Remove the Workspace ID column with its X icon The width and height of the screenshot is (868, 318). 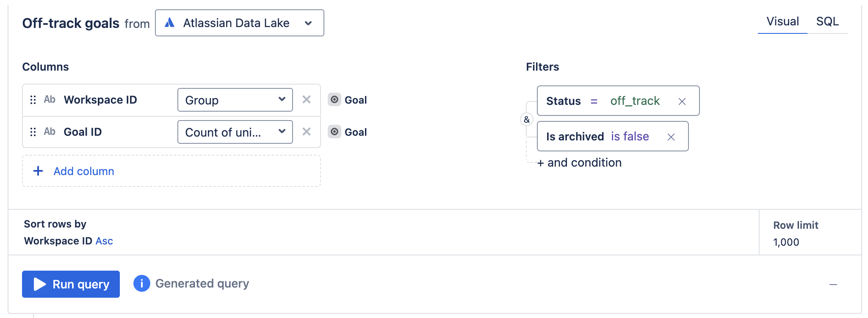[x=307, y=100]
